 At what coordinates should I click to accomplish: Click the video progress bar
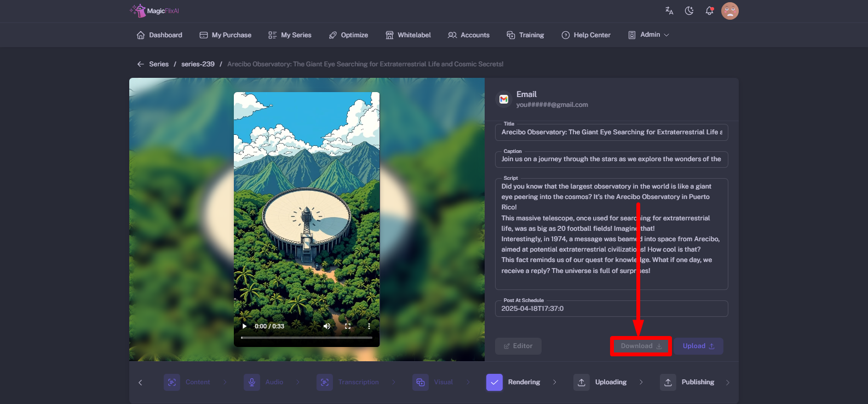[x=306, y=338]
